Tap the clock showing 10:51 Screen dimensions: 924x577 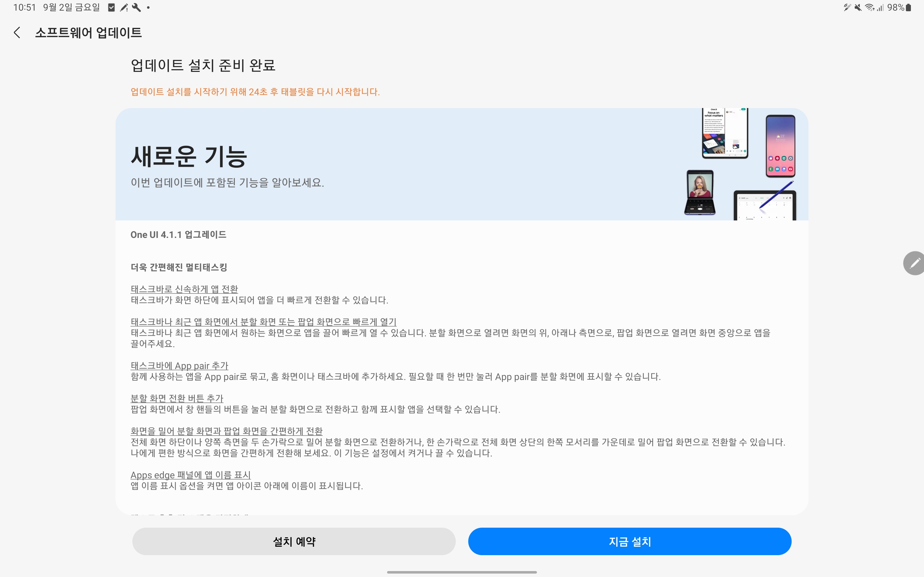[x=24, y=7]
